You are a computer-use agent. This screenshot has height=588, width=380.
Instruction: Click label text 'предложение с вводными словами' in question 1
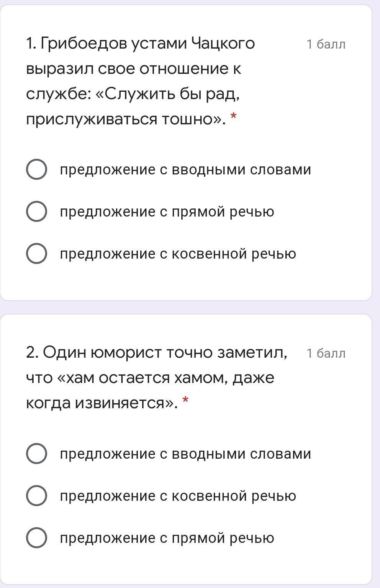pos(185,169)
